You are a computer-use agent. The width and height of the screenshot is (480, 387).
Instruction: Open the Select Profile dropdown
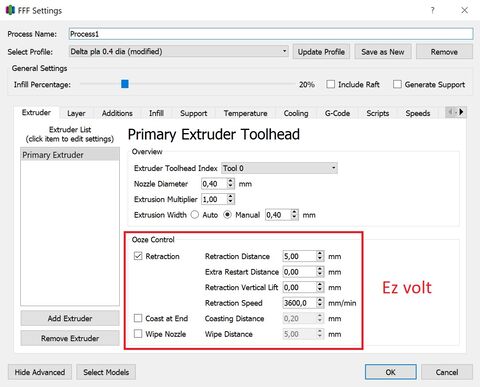click(x=179, y=52)
